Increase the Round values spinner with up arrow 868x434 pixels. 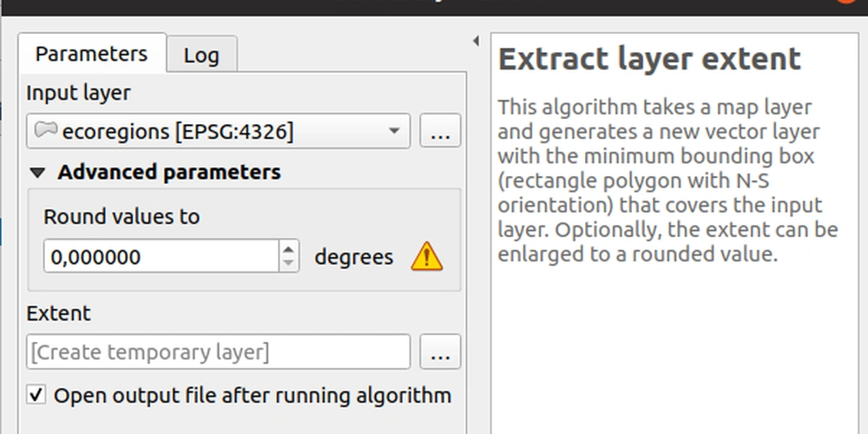(x=289, y=249)
